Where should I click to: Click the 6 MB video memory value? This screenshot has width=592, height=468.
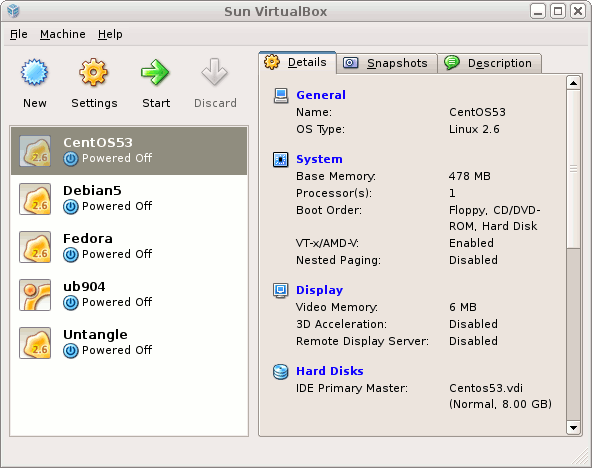point(462,307)
